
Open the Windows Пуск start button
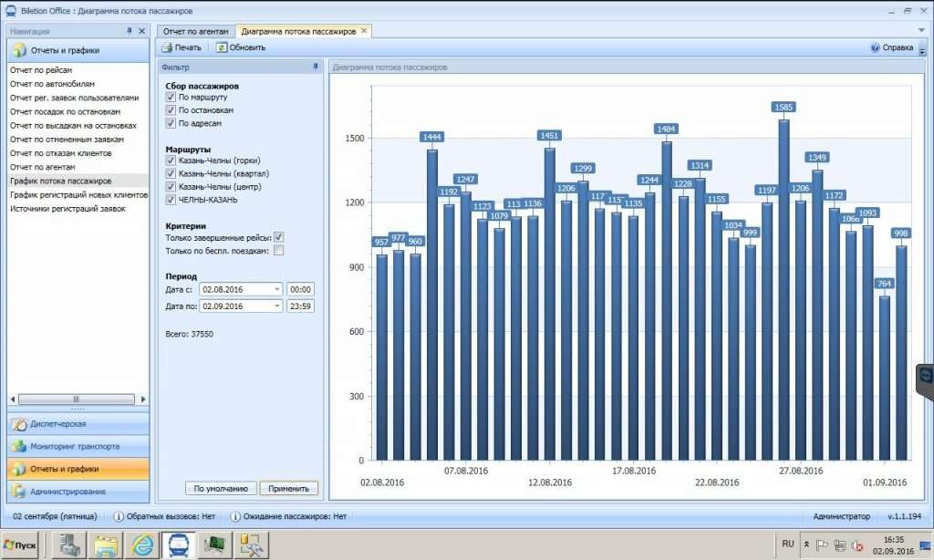[20, 545]
